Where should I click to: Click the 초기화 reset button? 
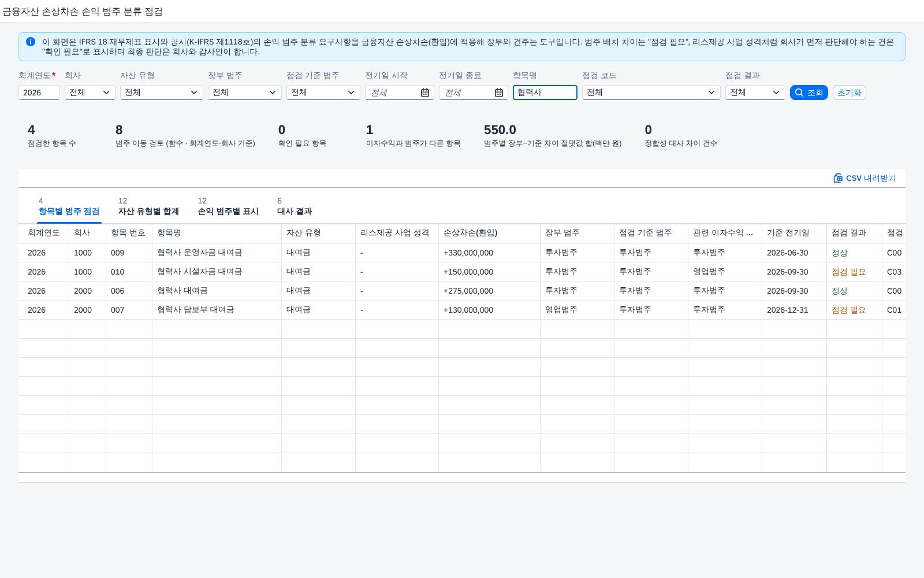[x=850, y=92]
